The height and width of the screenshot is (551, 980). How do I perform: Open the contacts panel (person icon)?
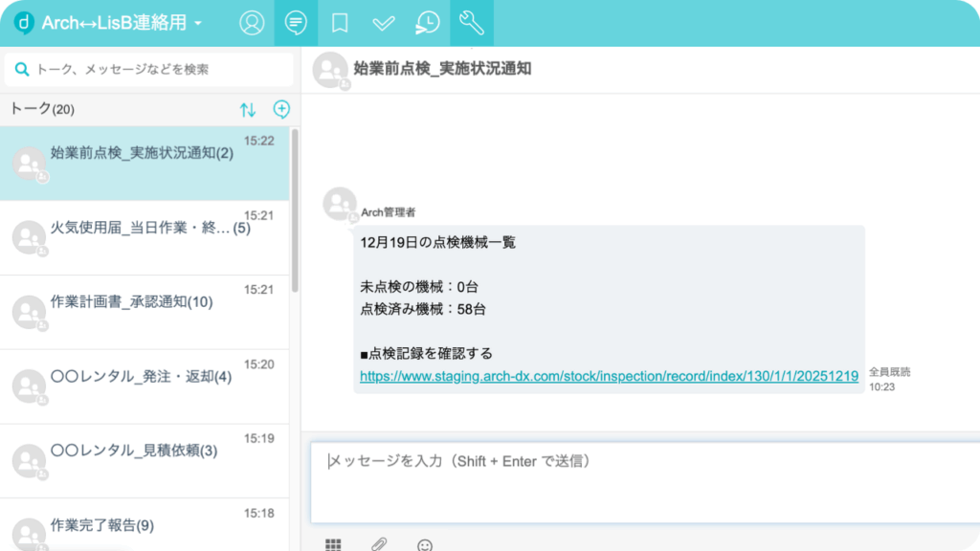252,23
